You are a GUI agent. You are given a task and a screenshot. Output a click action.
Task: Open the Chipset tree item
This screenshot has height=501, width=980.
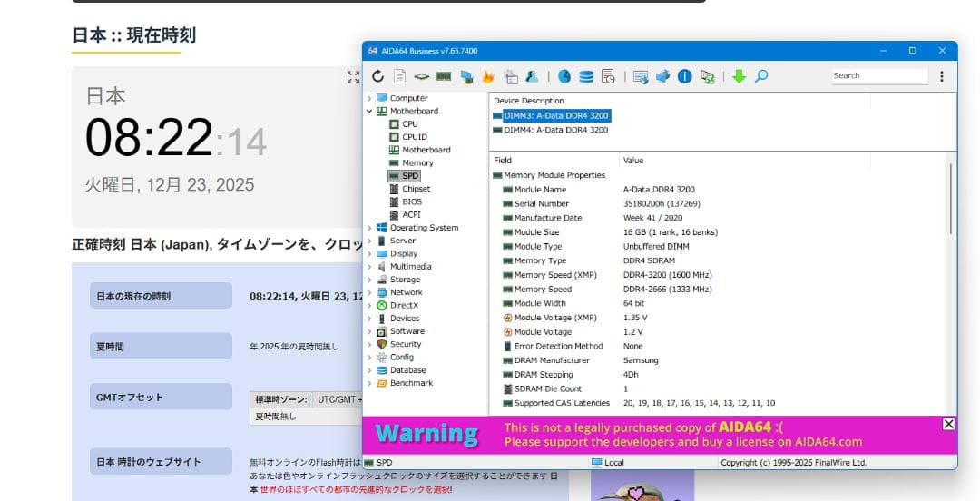click(x=416, y=189)
